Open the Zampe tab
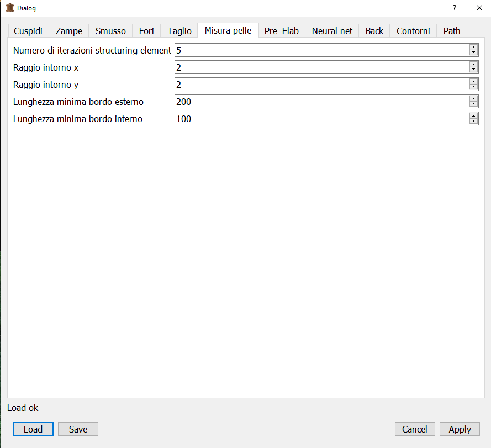 [x=69, y=31]
